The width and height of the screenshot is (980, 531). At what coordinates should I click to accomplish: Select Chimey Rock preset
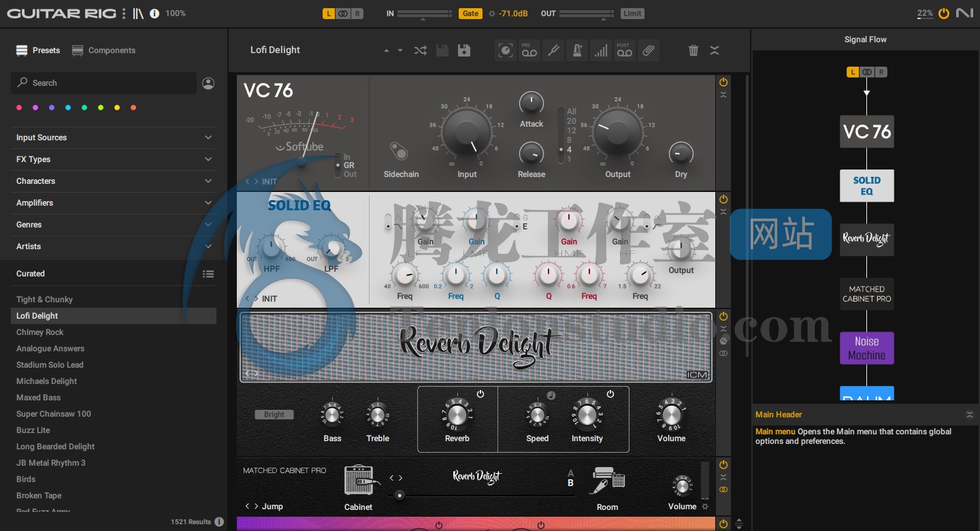[x=114, y=332]
